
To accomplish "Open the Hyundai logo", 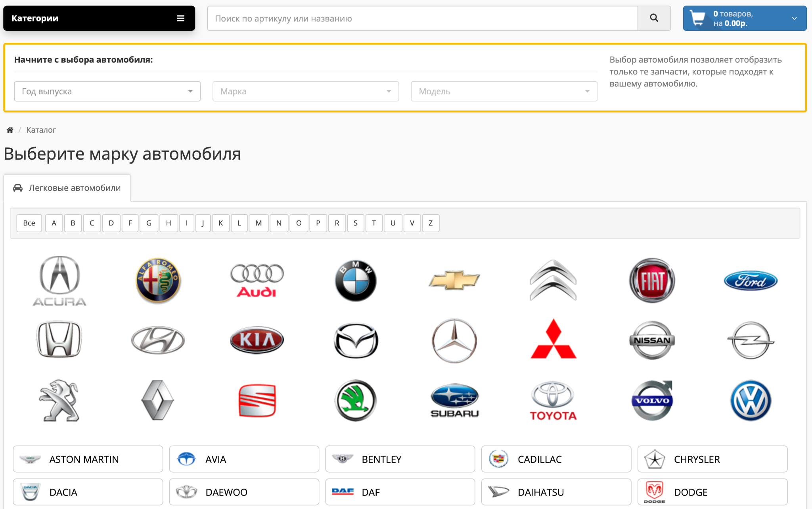I will (158, 339).
